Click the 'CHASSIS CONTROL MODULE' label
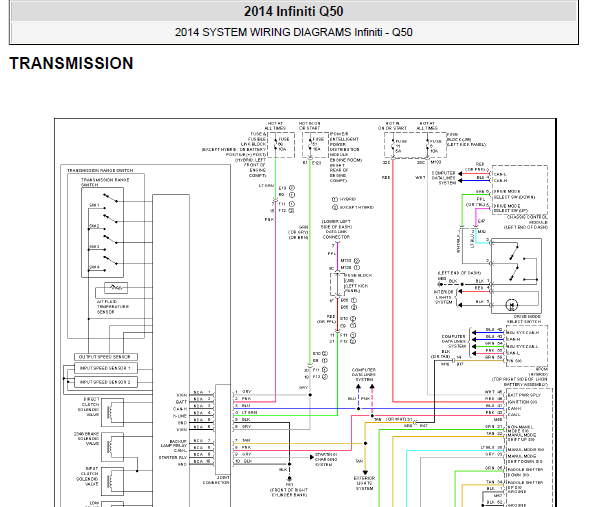 point(527,222)
